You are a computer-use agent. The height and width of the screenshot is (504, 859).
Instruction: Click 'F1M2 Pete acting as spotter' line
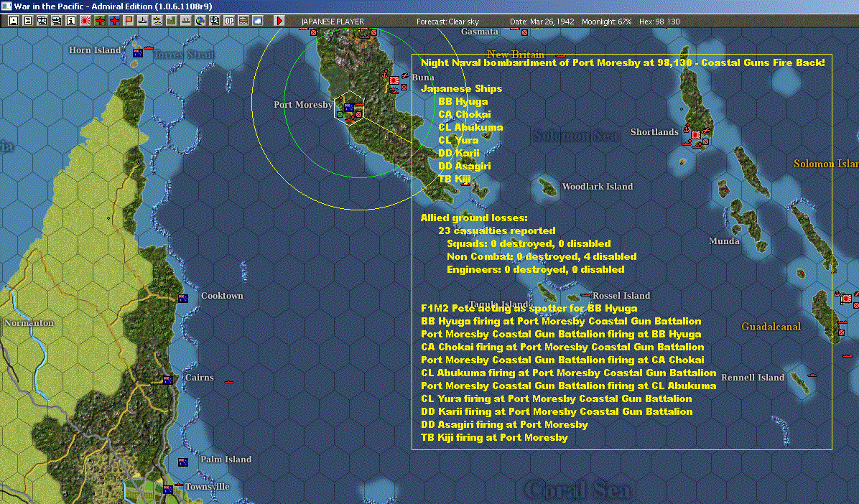click(529, 309)
